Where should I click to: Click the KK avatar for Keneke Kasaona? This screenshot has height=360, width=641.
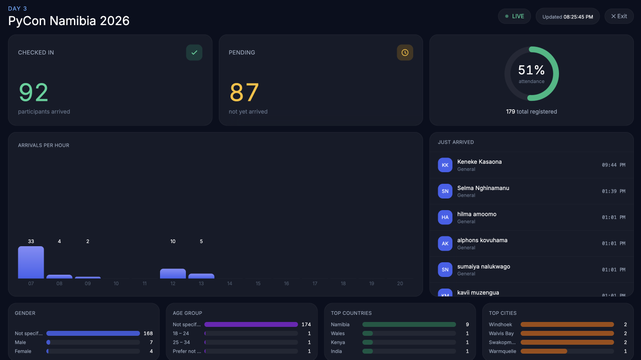pos(445,165)
